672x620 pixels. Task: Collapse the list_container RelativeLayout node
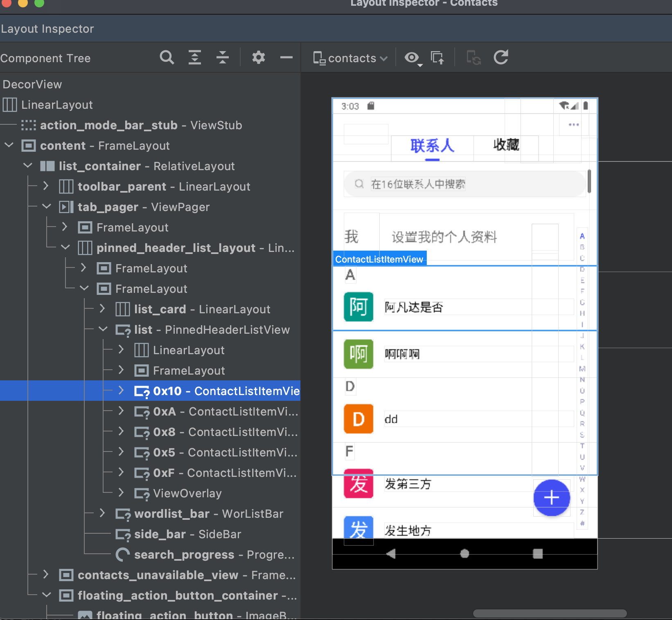click(28, 166)
